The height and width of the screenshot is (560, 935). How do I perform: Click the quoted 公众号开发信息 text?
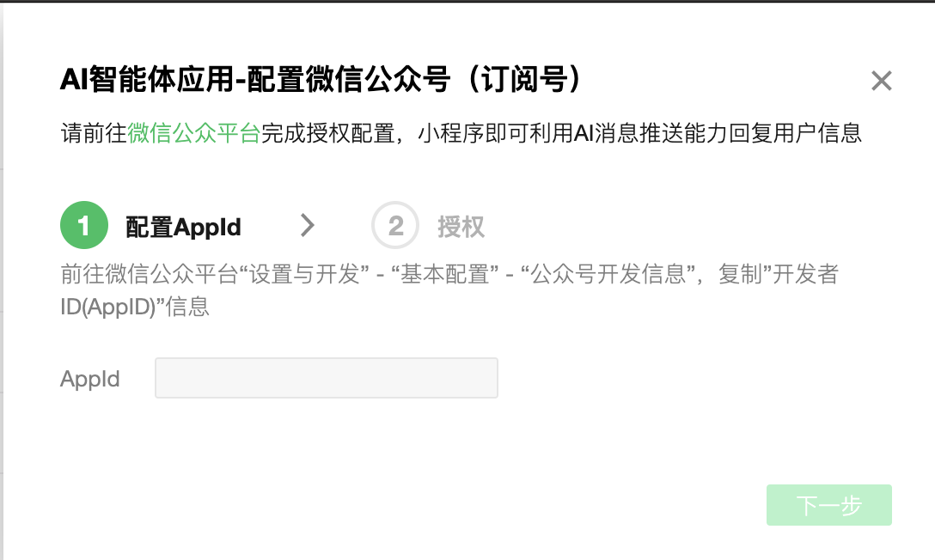[x=608, y=275]
